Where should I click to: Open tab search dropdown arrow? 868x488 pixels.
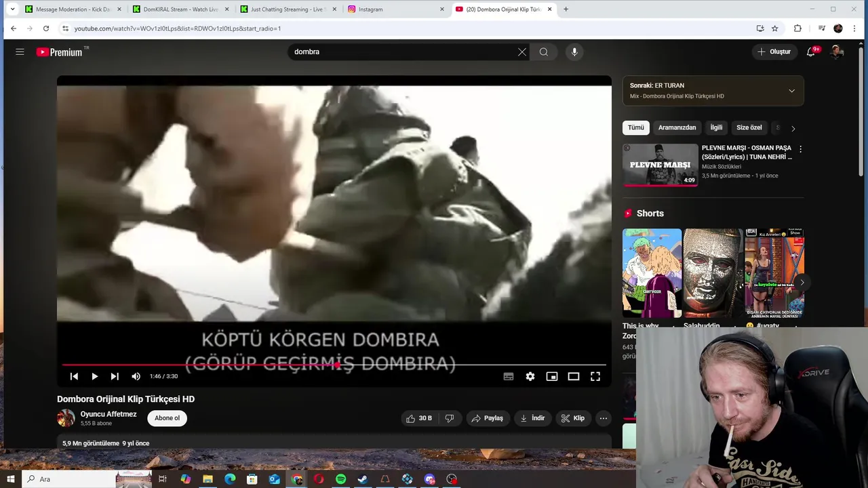[x=12, y=9]
